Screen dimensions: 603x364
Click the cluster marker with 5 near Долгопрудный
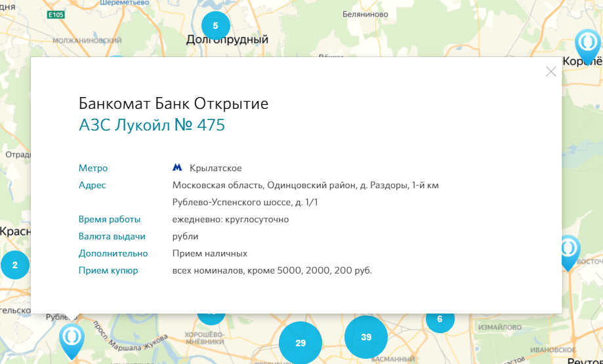click(216, 26)
